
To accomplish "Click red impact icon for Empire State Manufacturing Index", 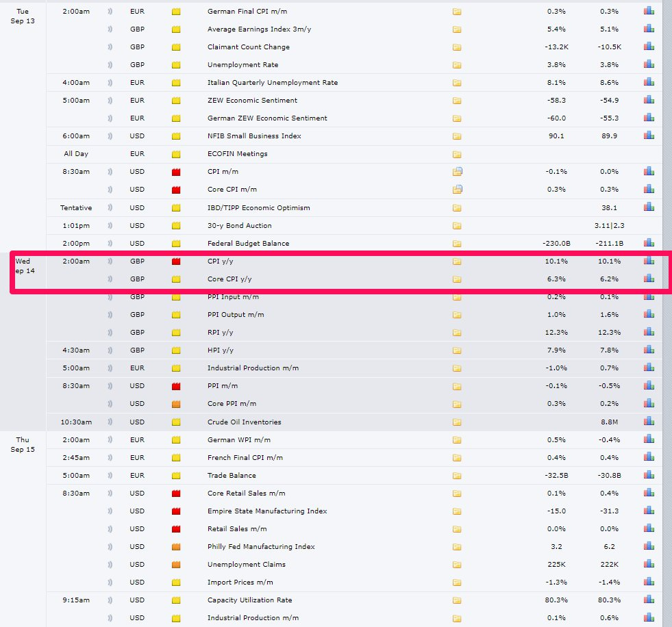I will (x=176, y=511).
